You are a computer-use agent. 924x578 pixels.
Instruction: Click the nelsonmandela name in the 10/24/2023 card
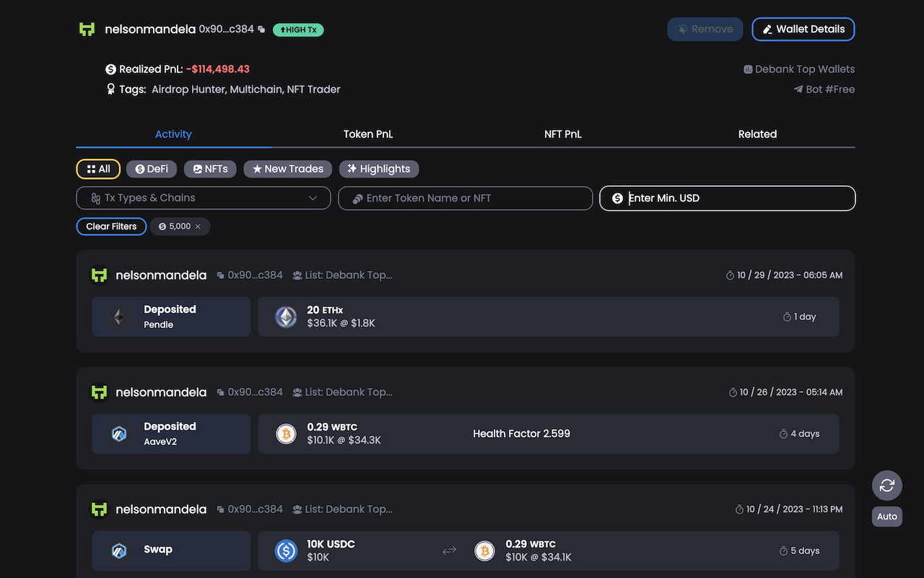[161, 509]
